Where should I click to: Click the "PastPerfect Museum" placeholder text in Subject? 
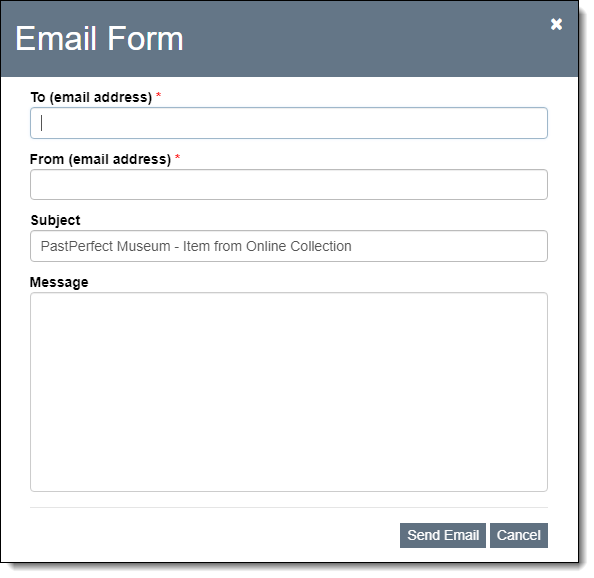tap(105, 246)
